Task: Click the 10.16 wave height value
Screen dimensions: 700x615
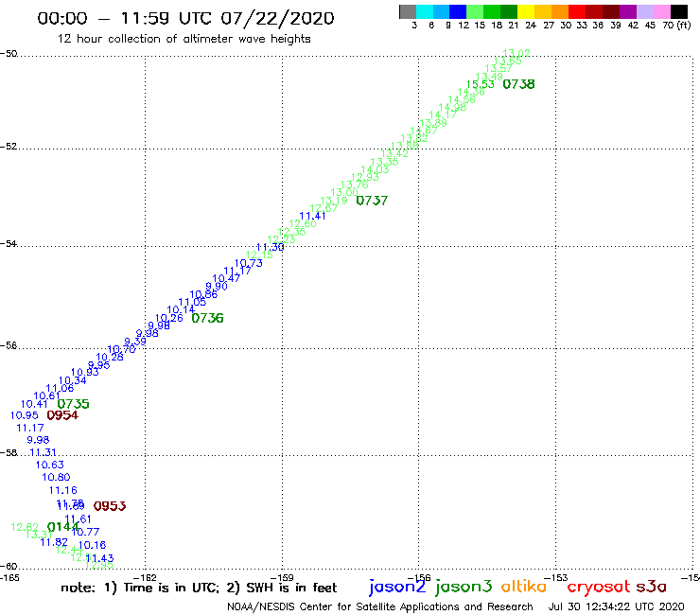Action: click(x=92, y=546)
